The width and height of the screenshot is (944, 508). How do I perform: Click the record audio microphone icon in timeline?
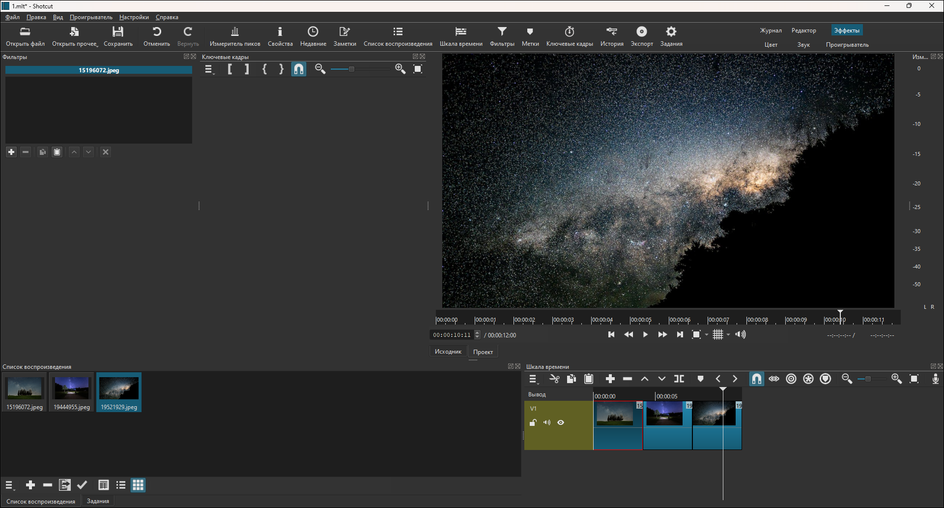(935, 379)
